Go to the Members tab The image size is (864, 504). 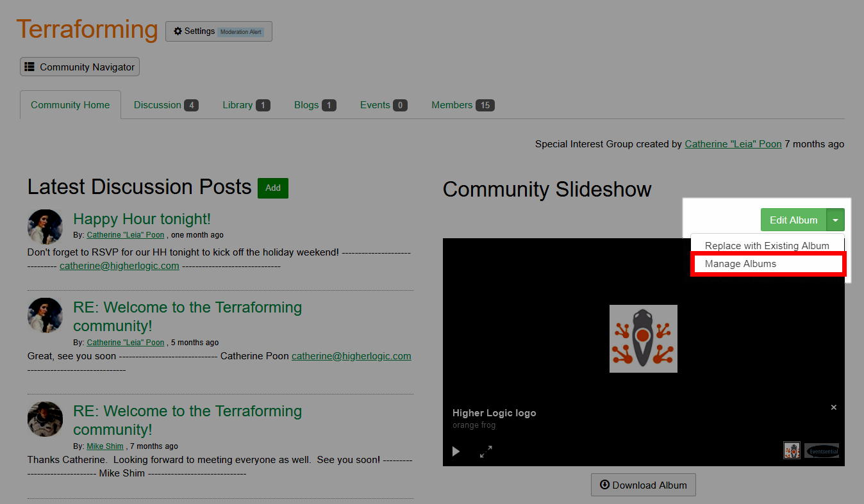462,105
